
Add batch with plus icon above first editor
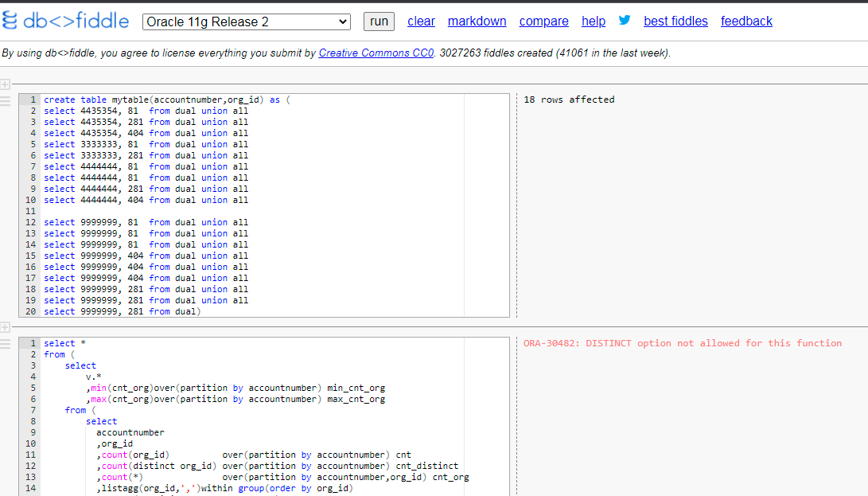(5, 84)
